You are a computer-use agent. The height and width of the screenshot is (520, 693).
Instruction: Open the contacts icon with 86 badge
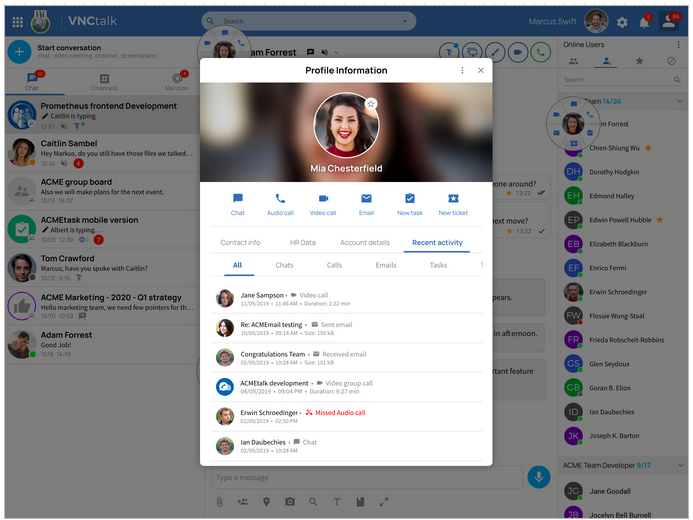click(x=669, y=22)
